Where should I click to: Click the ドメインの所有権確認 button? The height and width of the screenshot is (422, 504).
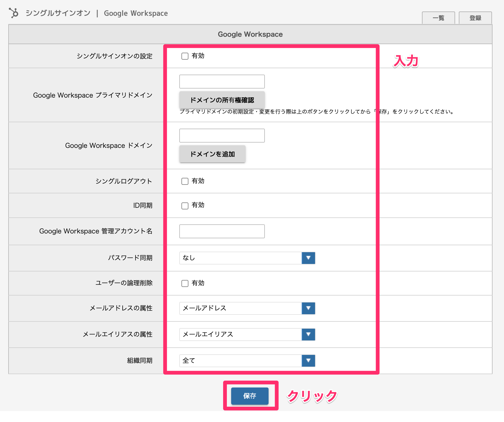click(x=222, y=100)
